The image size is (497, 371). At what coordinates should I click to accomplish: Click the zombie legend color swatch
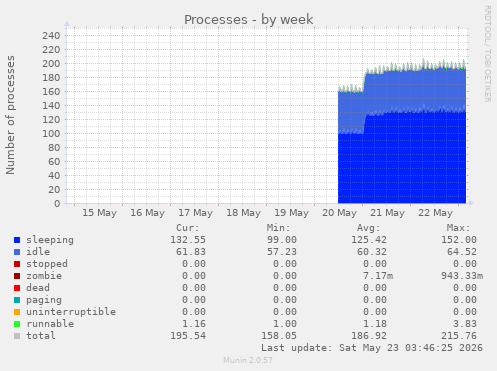click(x=17, y=276)
